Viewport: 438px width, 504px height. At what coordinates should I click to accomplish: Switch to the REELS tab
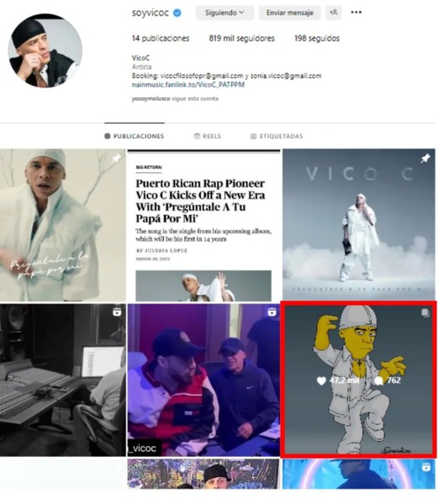208,136
